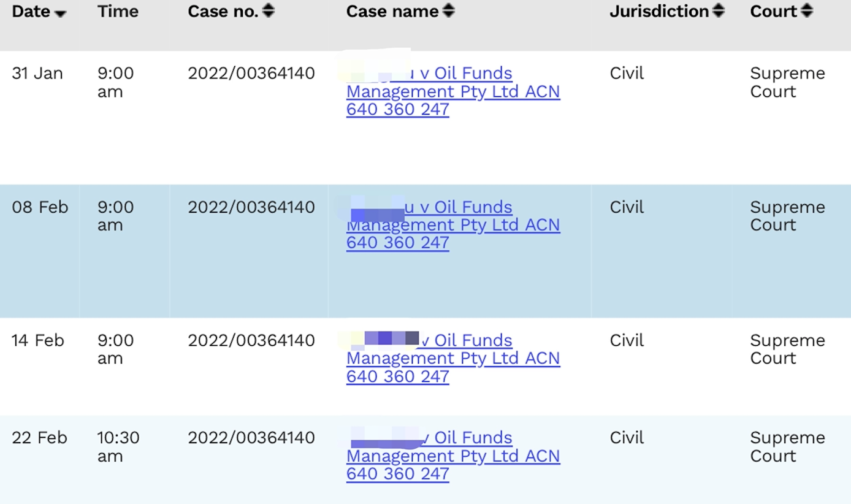Click the 10:30 am time cell
This screenshot has height=504, width=851.
(118, 447)
